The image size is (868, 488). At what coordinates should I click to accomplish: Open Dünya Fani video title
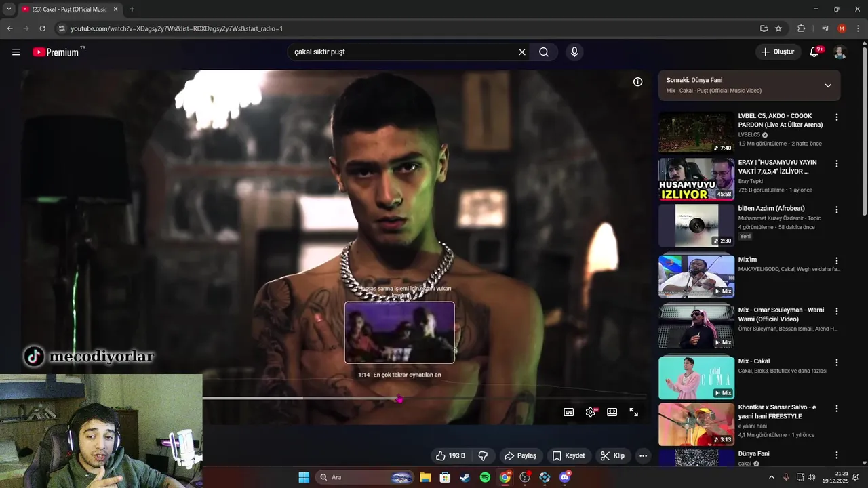754,454
